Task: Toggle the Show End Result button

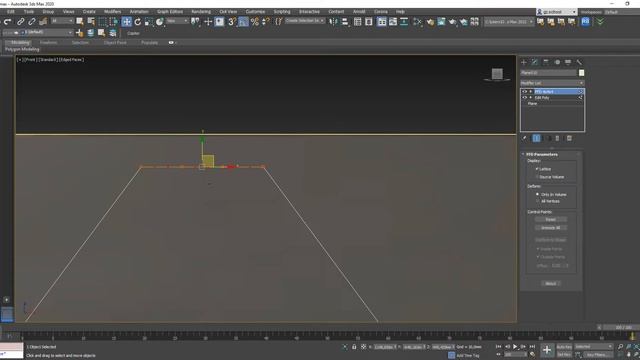Action: [x=537, y=138]
